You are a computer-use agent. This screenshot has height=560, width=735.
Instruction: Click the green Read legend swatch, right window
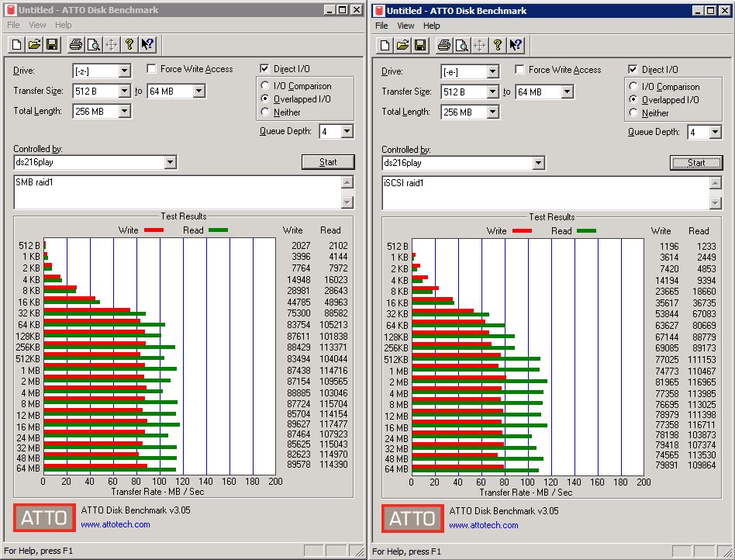[586, 231]
